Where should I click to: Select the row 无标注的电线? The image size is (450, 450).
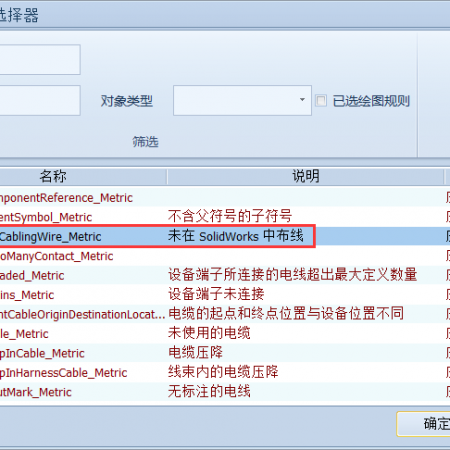click(x=225, y=392)
